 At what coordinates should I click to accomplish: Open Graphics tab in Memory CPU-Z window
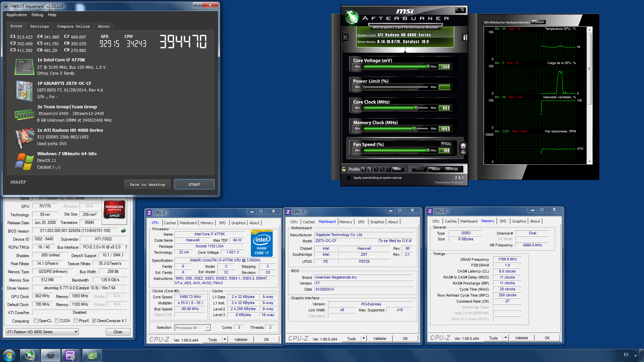[x=519, y=221]
